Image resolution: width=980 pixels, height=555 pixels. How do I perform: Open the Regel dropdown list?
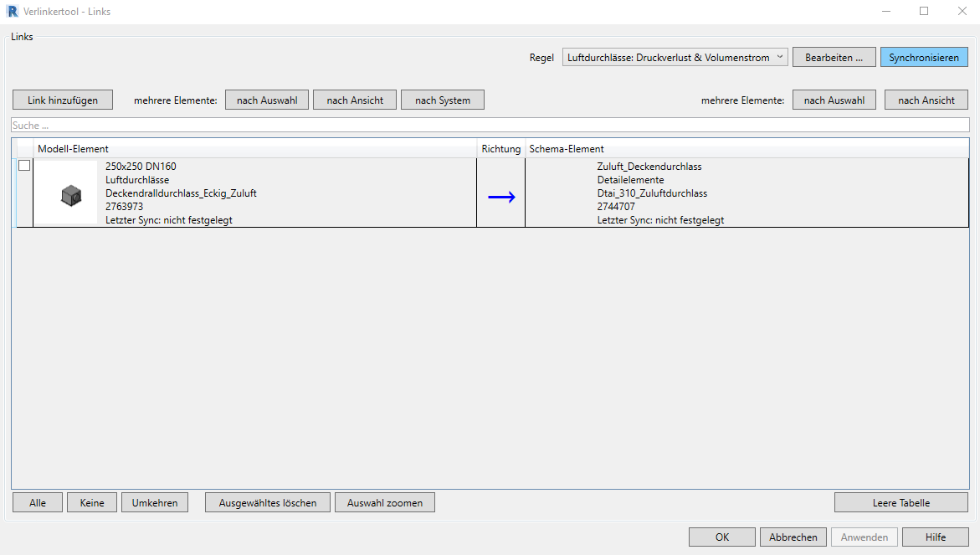click(675, 58)
